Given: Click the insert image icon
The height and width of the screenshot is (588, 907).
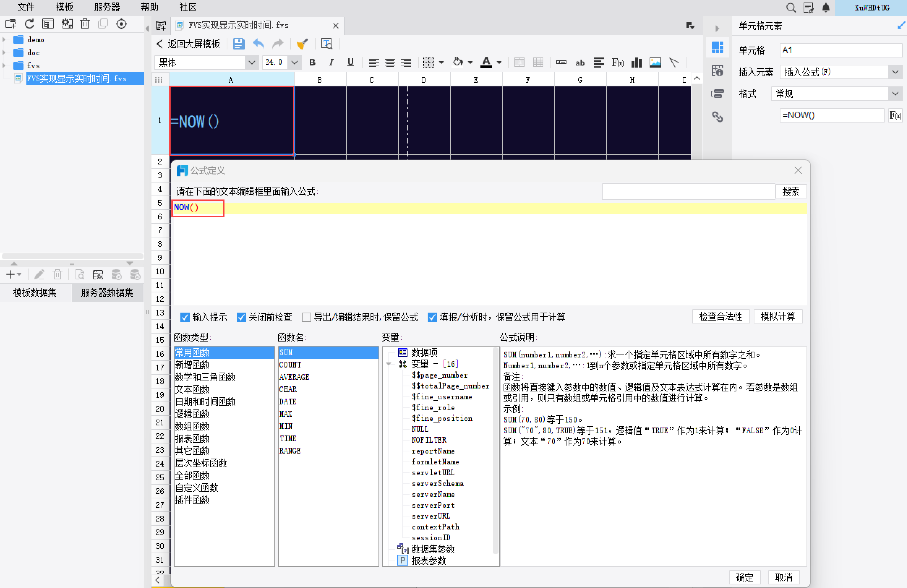Looking at the screenshot, I should click(x=655, y=63).
